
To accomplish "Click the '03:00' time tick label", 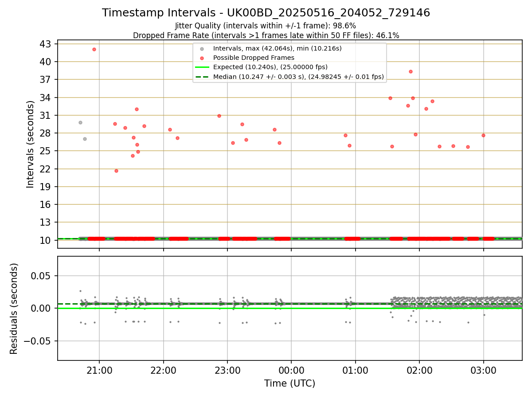I will point(483,370).
